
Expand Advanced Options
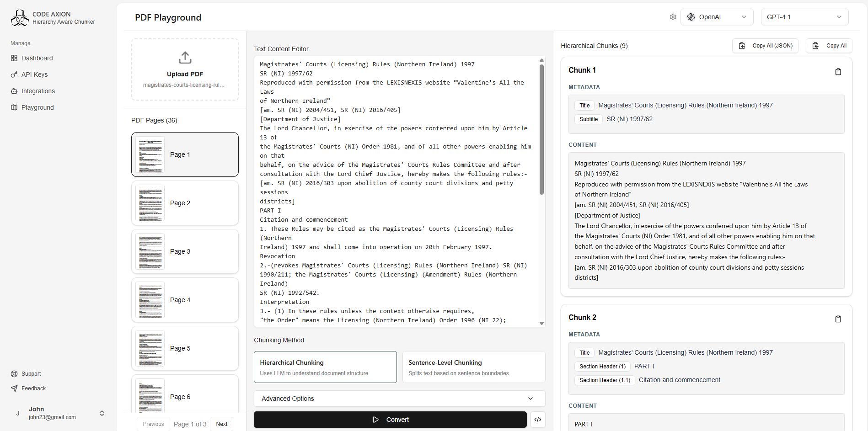[400, 399]
